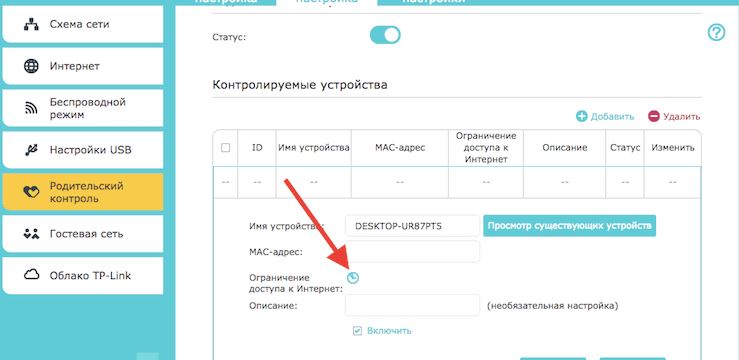
Task: Click the globe Internet icon
Action: 31,66
